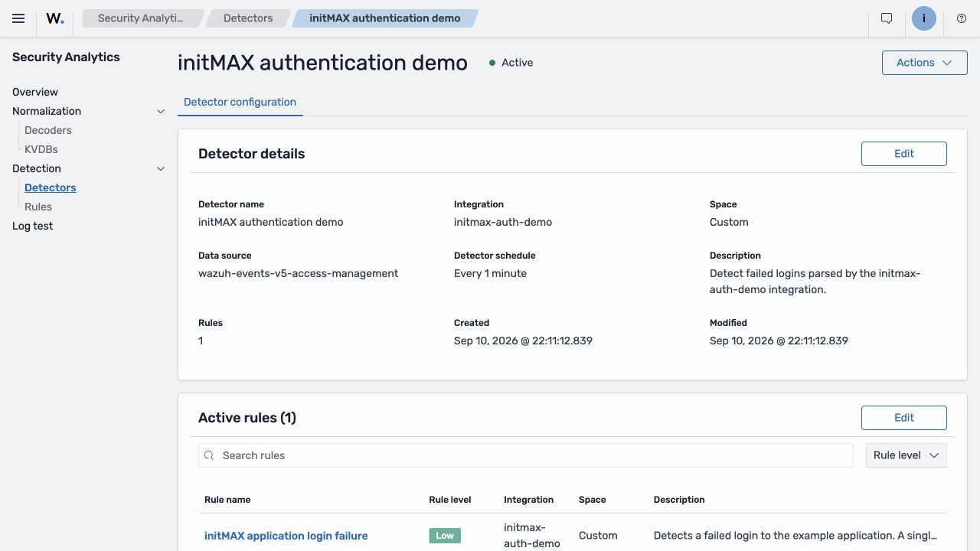Click the search icon in Search rules field
This screenshot has width=980, height=551.
[x=209, y=455]
